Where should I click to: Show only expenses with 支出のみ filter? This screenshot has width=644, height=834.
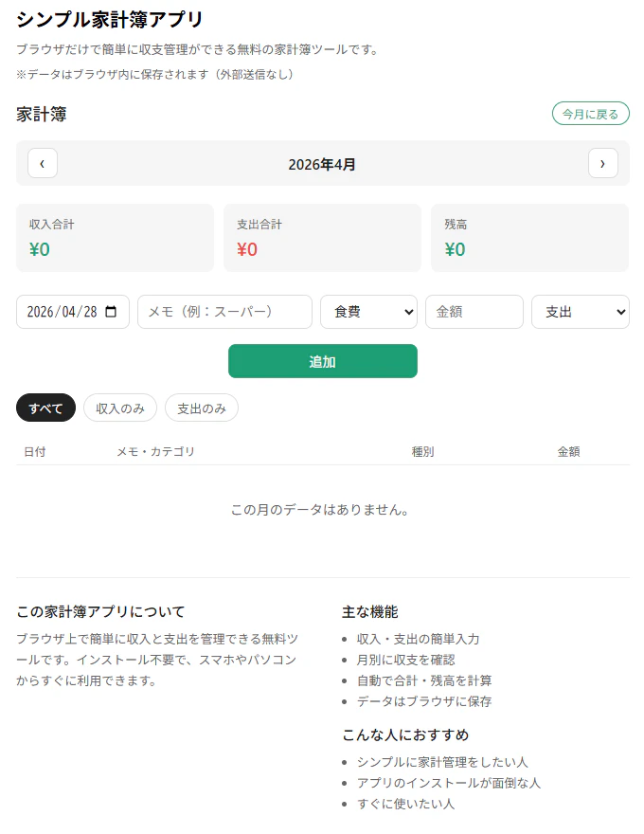coord(202,408)
